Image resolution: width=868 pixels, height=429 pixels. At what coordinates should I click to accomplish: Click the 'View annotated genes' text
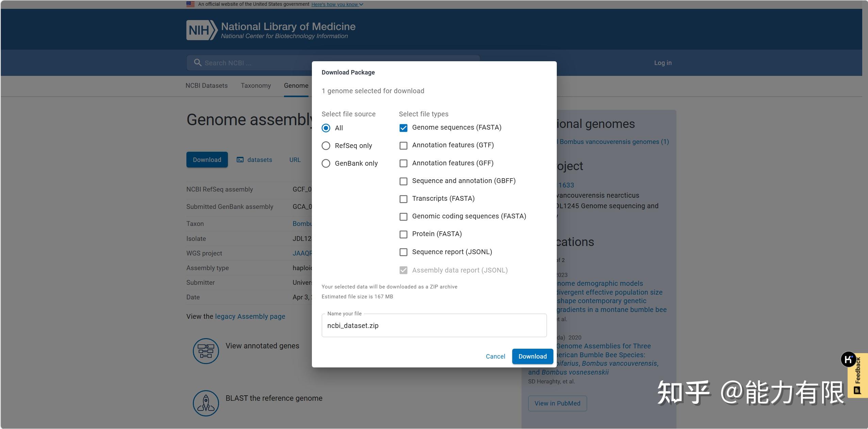click(x=262, y=346)
